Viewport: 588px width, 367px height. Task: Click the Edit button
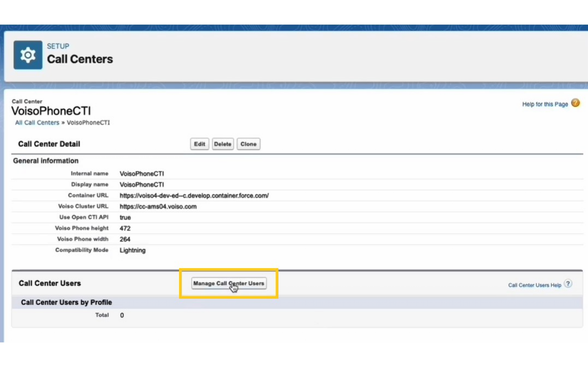click(x=199, y=144)
